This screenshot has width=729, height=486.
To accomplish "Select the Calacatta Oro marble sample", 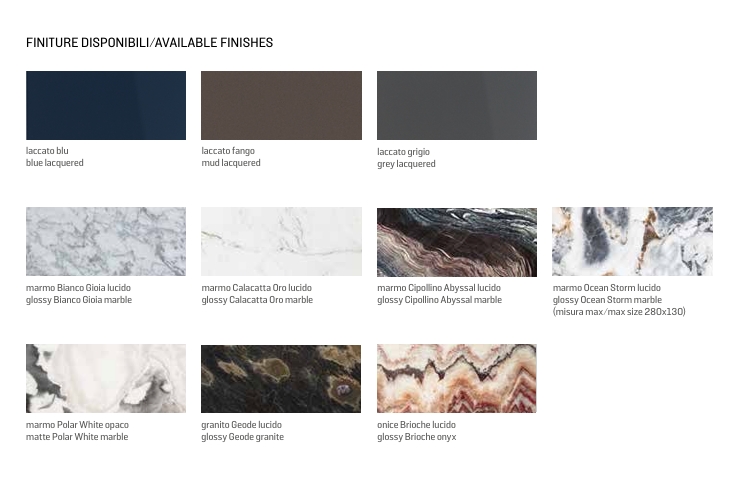I will [281, 242].
